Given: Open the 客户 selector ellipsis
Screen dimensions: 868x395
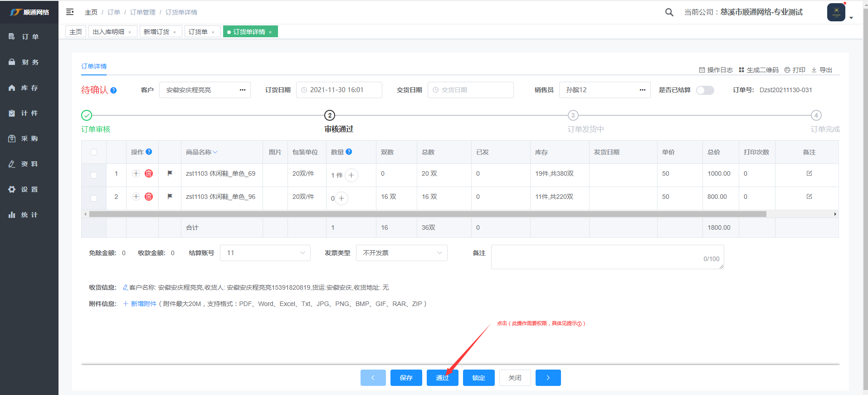Looking at the screenshot, I should [x=243, y=90].
